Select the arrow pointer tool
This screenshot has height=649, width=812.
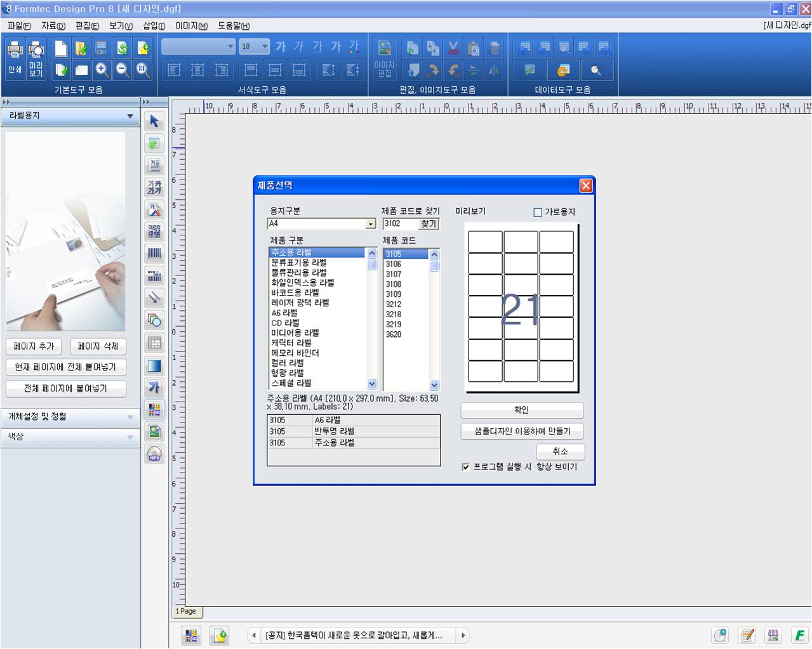(x=154, y=121)
